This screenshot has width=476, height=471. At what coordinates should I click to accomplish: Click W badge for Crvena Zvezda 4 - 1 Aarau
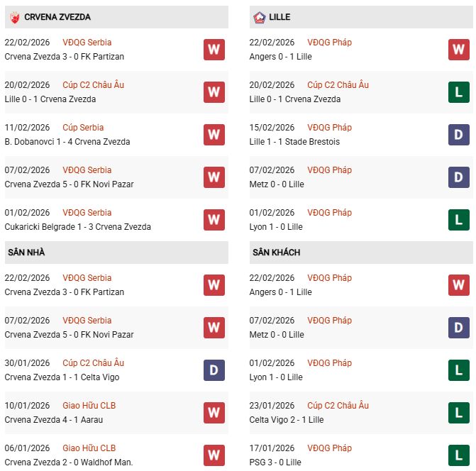[214, 413]
